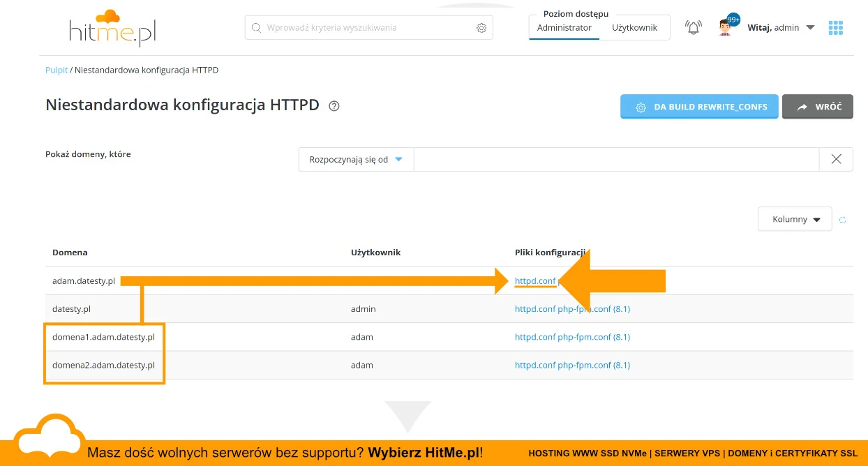Viewport: 868px width, 466px height.
Task: Click the HitMe.pl bottom banner advertisement
Action: pyautogui.click(x=434, y=452)
